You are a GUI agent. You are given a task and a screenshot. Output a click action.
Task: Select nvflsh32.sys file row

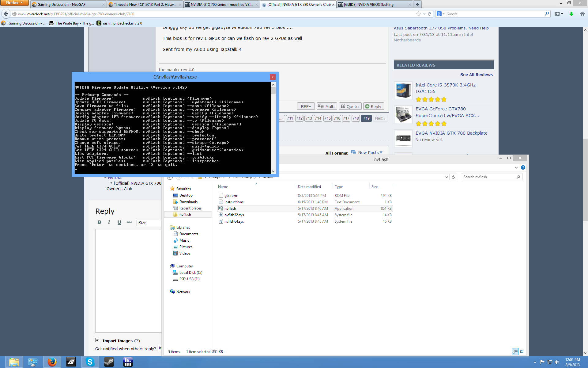pos(305,215)
